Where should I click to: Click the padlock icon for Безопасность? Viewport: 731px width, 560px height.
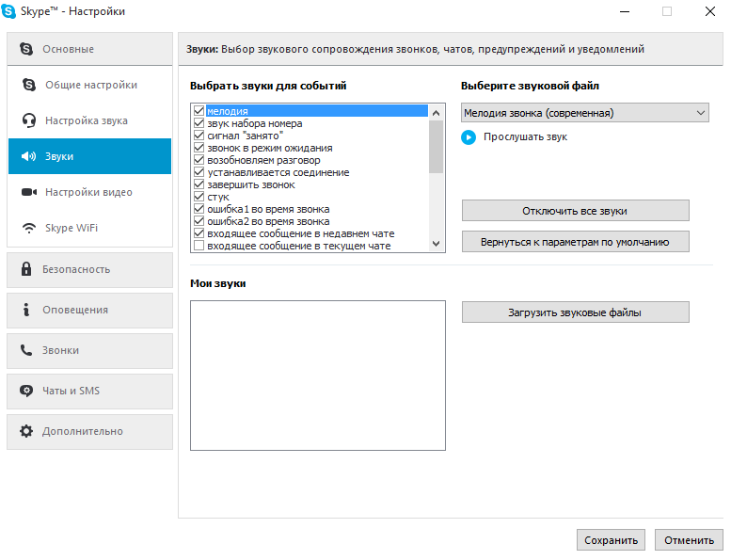26,269
